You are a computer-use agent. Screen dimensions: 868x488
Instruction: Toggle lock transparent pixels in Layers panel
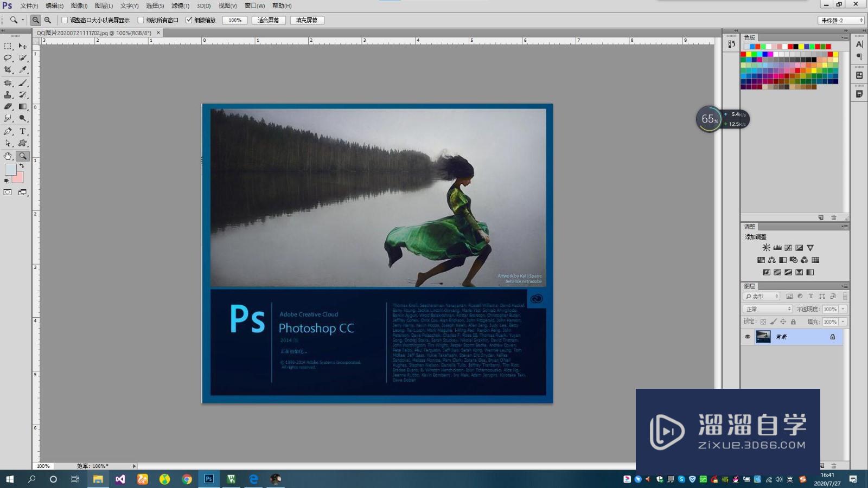pyautogui.click(x=763, y=322)
